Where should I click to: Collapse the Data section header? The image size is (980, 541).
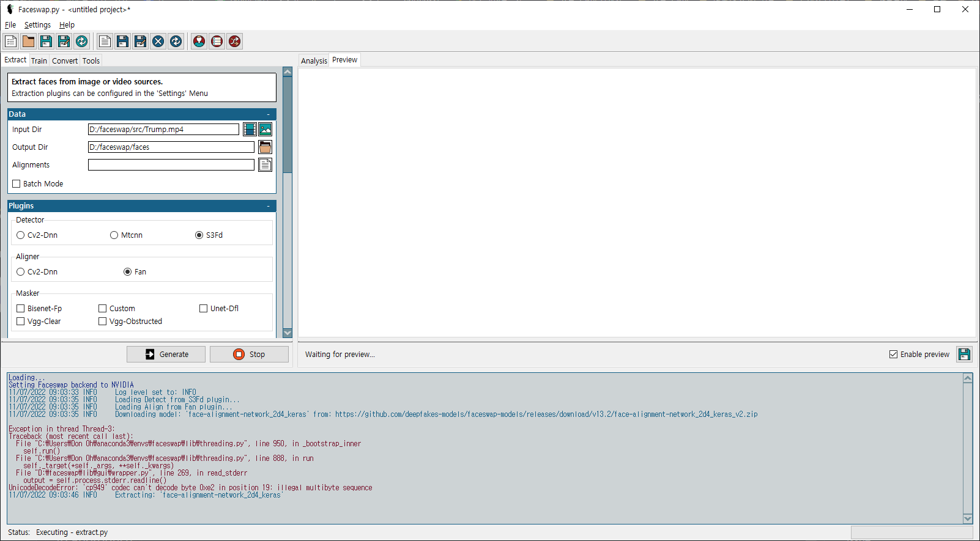tap(142, 114)
